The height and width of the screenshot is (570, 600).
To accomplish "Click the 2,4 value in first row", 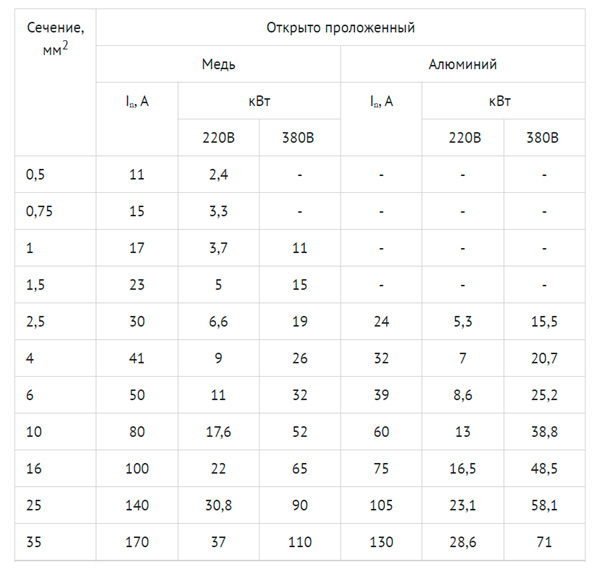I will (218, 174).
